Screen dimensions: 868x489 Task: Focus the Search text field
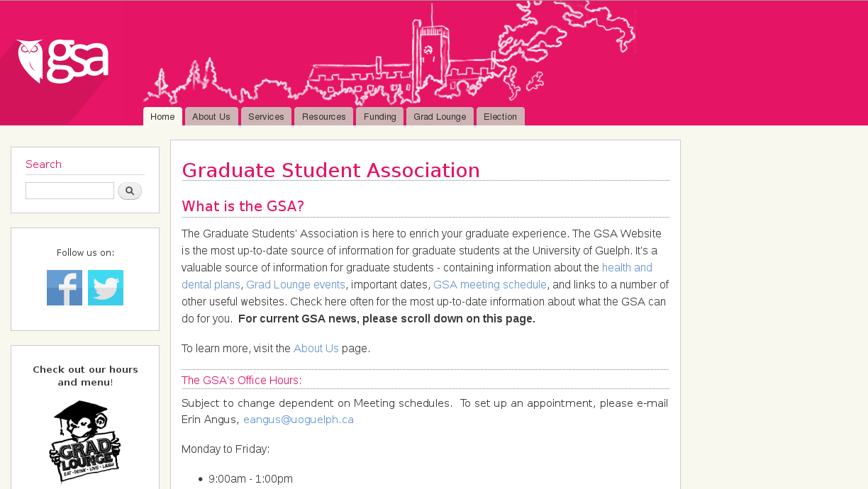click(69, 191)
